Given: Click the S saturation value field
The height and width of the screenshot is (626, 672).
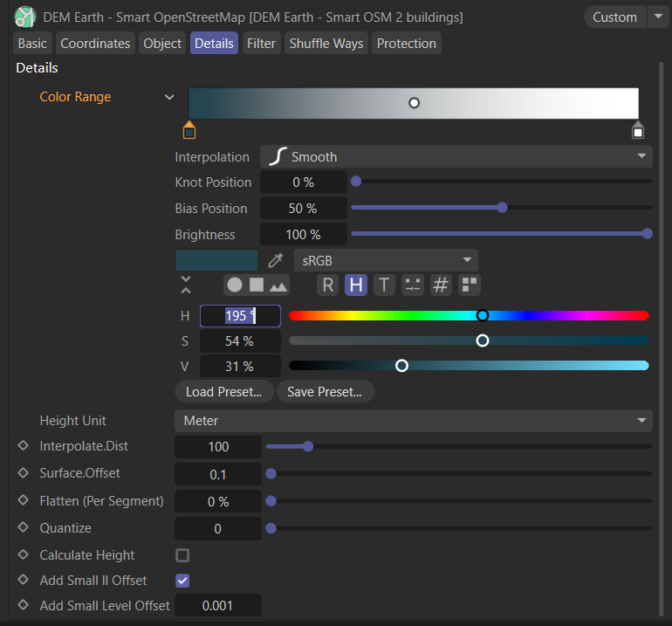Looking at the screenshot, I should pos(240,341).
